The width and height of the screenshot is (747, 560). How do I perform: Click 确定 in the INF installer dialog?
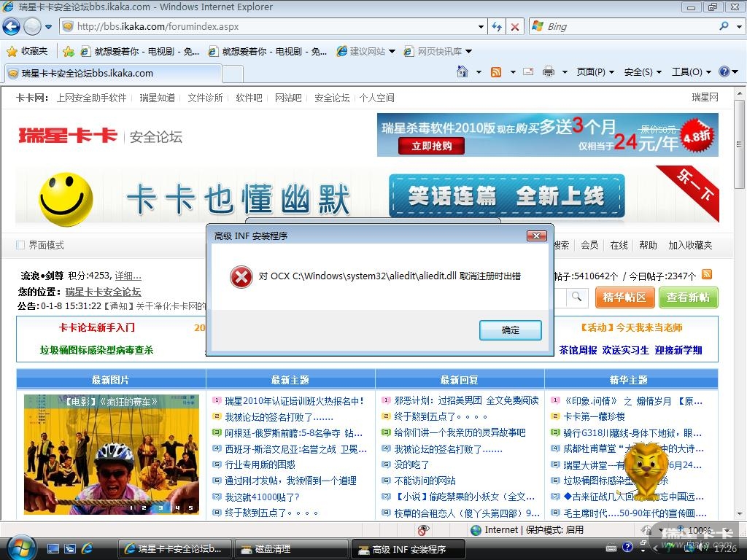pos(510,330)
